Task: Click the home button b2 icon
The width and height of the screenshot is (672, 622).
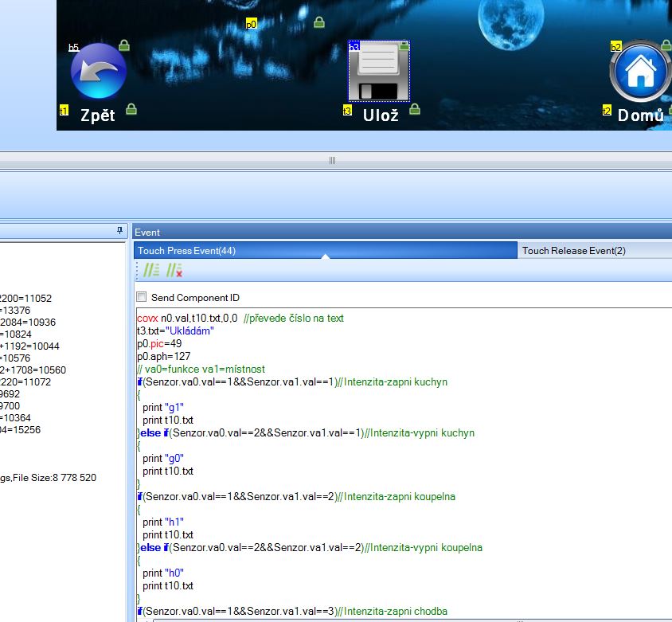Action: pyautogui.click(x=640, y=72)
